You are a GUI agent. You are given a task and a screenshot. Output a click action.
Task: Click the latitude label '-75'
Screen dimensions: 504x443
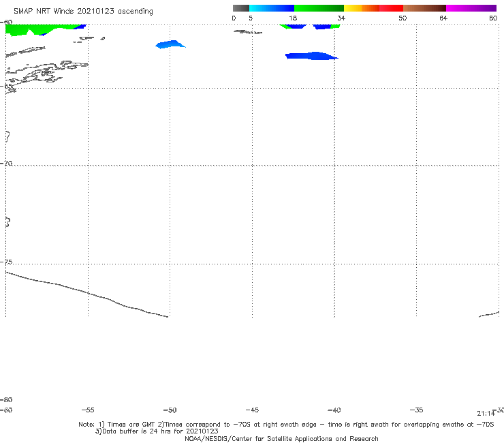click(6, 262)
